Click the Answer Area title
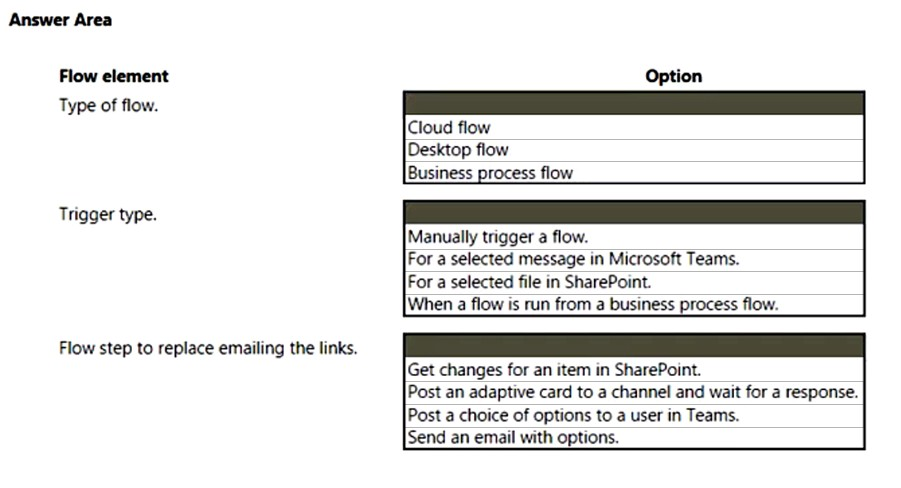Viewport: 901px width, 488px height. pyautogui.click(x=60, y=20)
